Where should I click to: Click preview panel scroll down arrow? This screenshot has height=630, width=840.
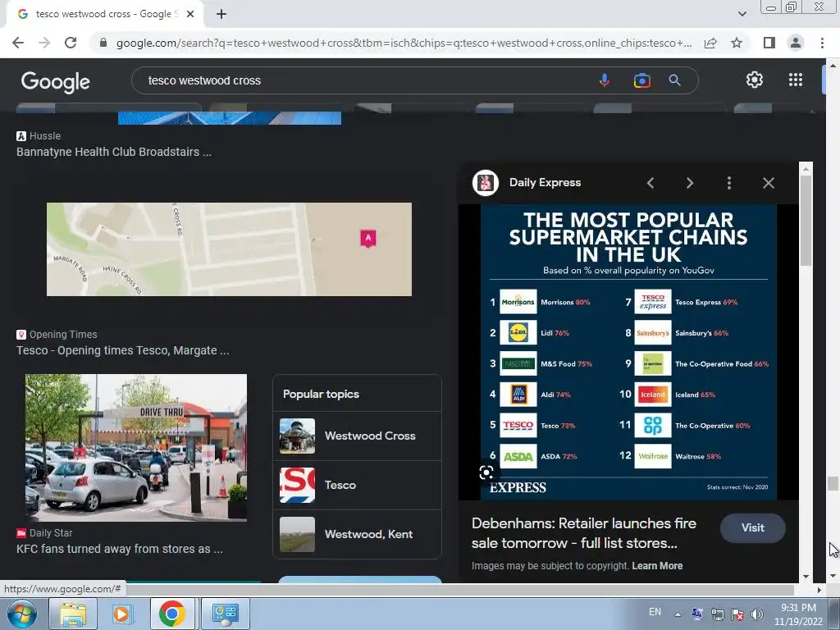click(x=806, y=577)
